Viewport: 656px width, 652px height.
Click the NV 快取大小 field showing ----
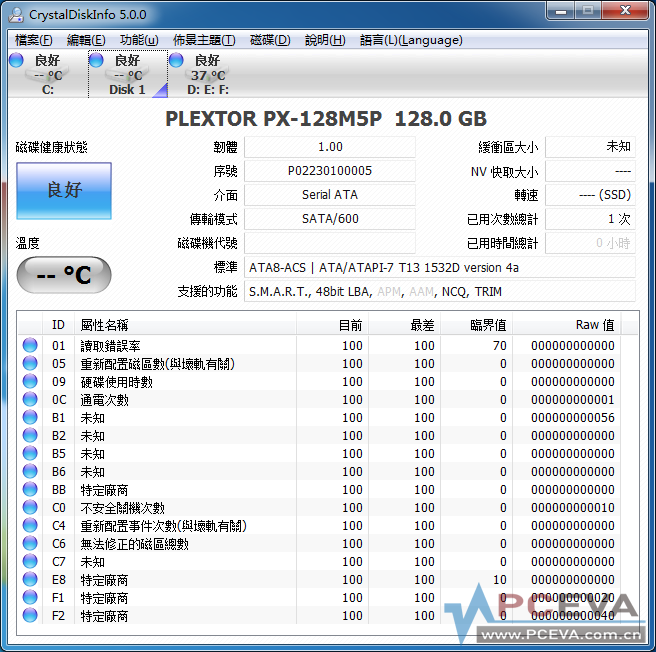[x=590, y=171]
